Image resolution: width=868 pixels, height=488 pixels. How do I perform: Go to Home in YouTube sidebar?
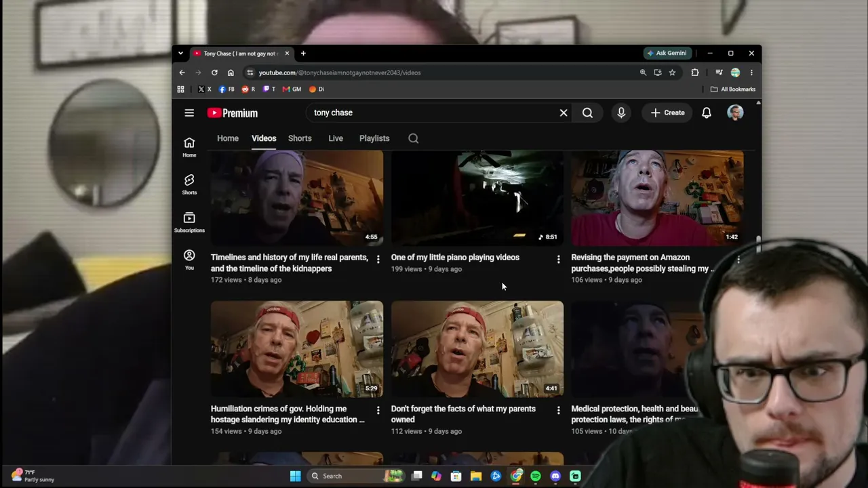189,146
